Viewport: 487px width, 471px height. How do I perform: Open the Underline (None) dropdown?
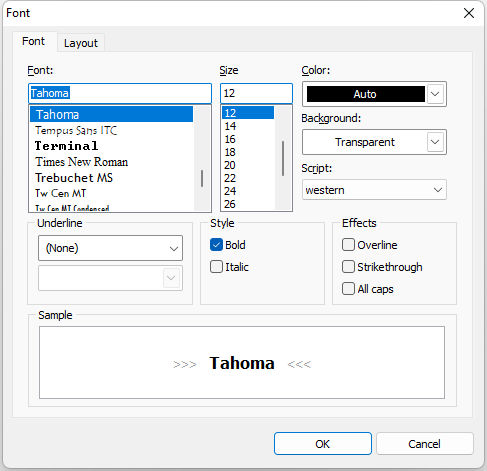(x=111, y=248)
